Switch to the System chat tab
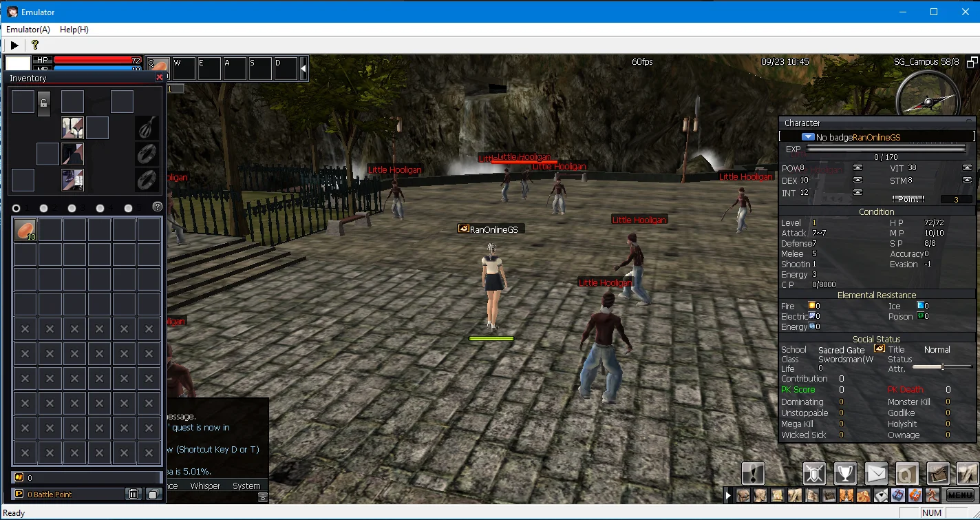 click(x=246, y=486)
